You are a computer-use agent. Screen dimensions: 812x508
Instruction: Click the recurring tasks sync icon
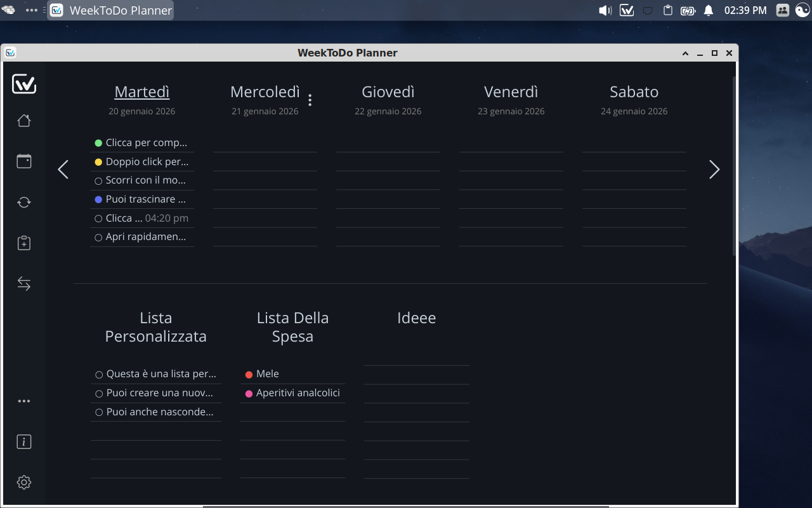coord(24,203)
